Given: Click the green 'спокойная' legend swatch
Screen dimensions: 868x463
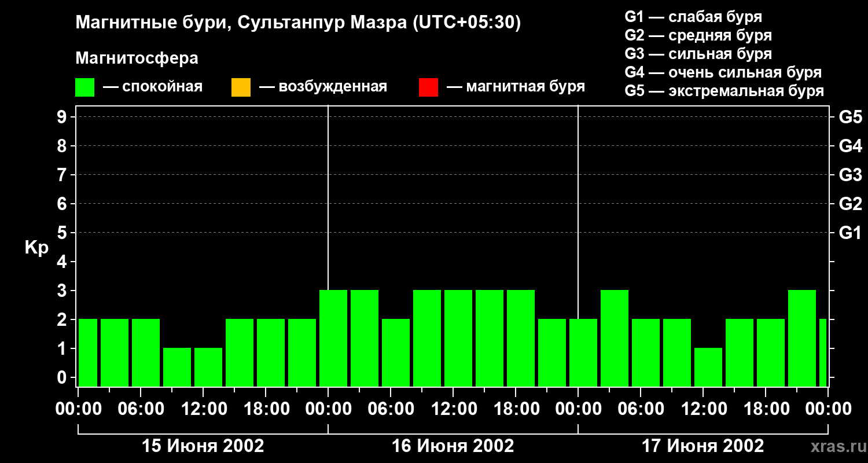Looking at the screenshot, I should coord(84,87).
